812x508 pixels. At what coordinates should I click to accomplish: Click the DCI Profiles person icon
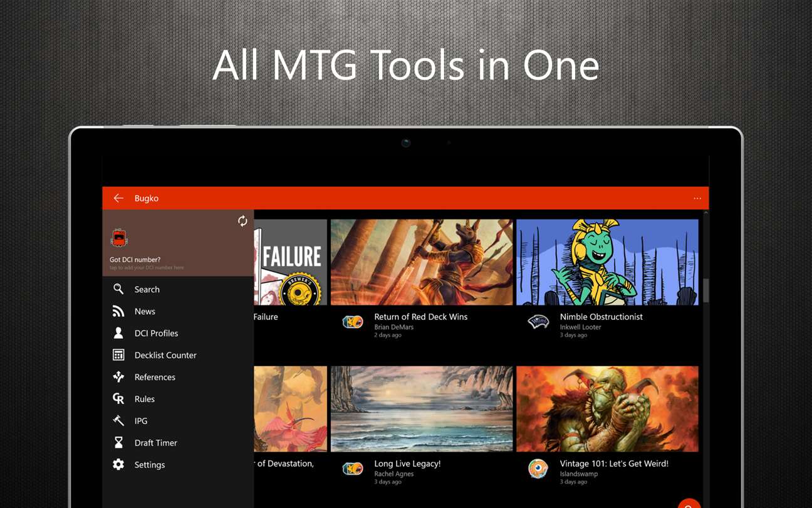(118, 333)
